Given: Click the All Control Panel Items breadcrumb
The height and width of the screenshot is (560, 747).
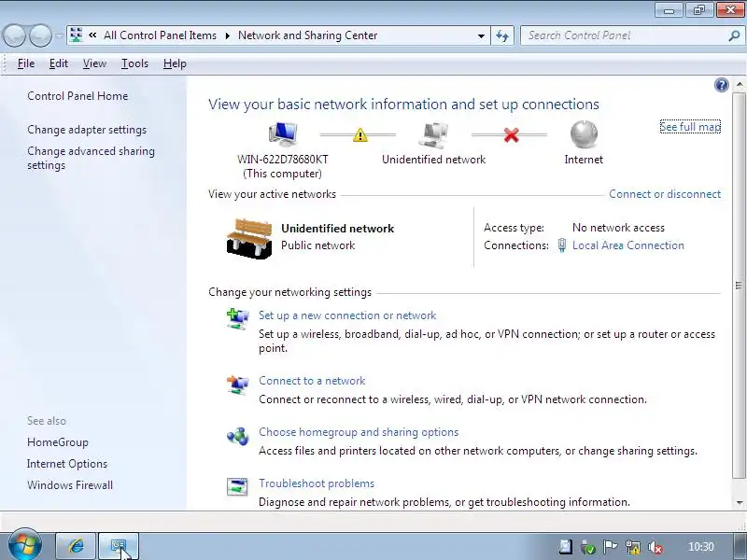Looking at the screenshot, I should point(160,35).
